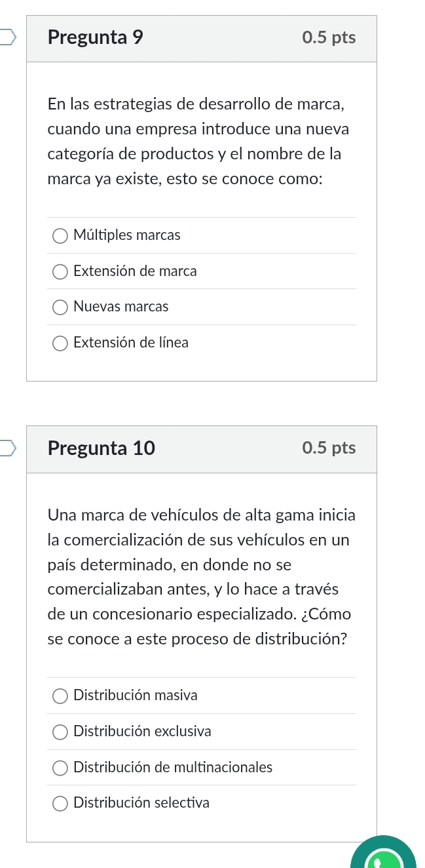The width and height of the screenshot is (425, 868).
Task: Pick the Extensión de línea radio circle
Action: tap(60, 343)
